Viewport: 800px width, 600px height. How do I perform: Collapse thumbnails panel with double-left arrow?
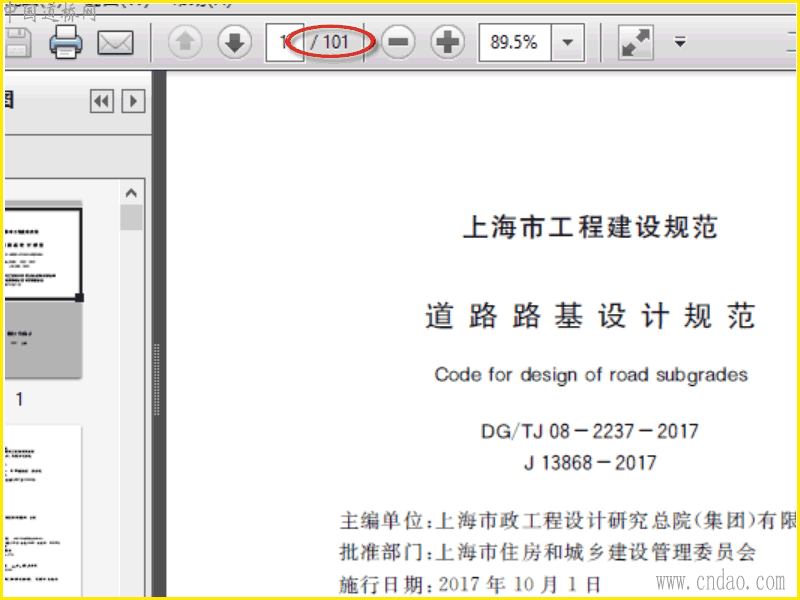[102, 101]
